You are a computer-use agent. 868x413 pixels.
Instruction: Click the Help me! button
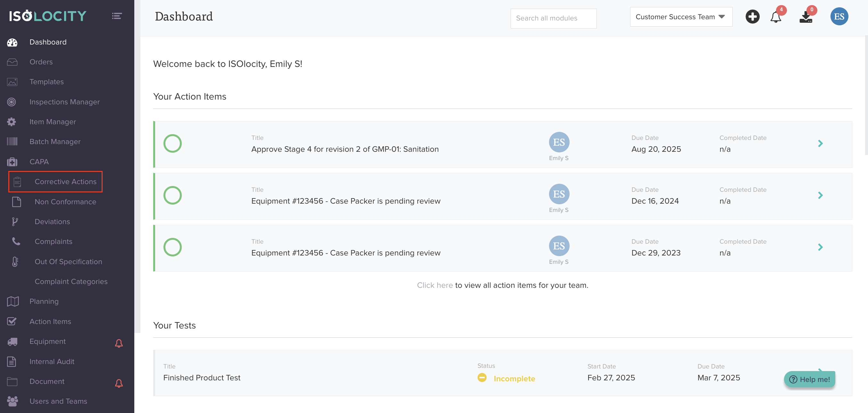pyautogui.click(x=809, y=379)
